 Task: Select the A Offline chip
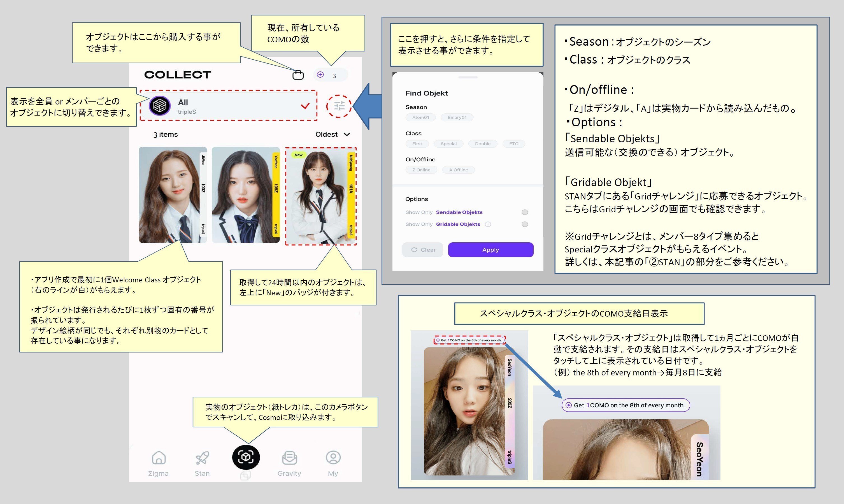(x=458, y=170)
